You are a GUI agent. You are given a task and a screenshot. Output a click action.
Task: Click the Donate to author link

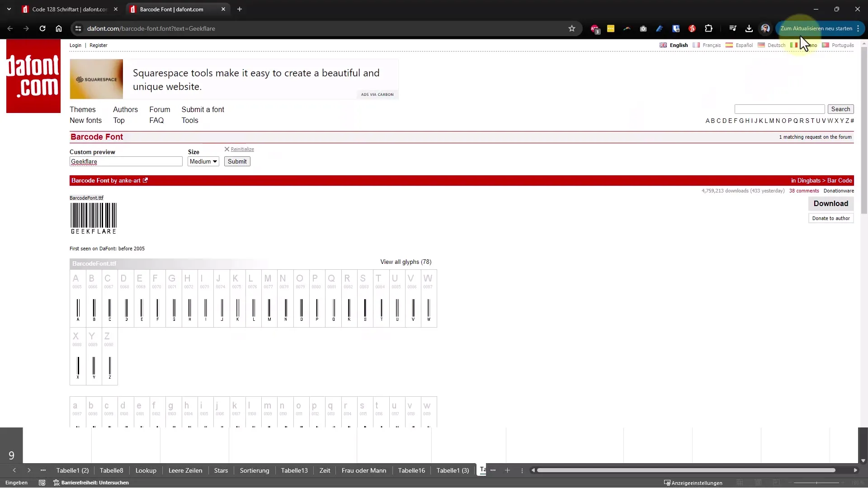coord(830,217)
